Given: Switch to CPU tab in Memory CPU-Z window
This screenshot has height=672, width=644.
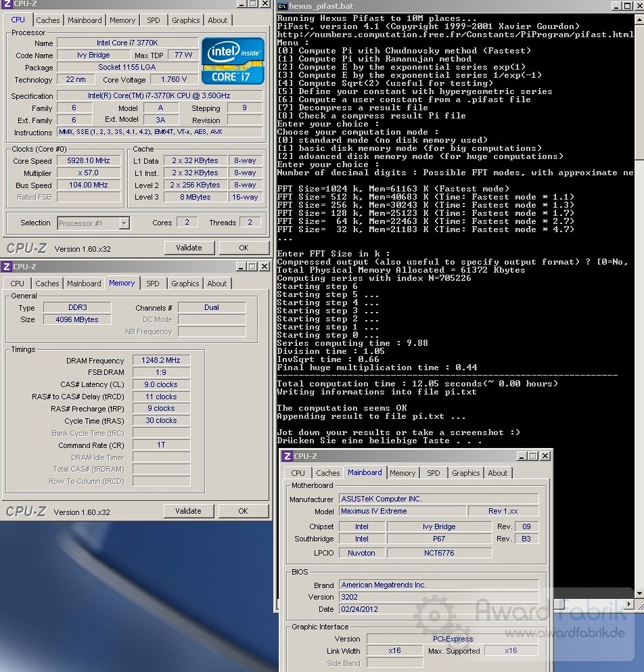Looking at the screenshot, I should pos(17,284).
